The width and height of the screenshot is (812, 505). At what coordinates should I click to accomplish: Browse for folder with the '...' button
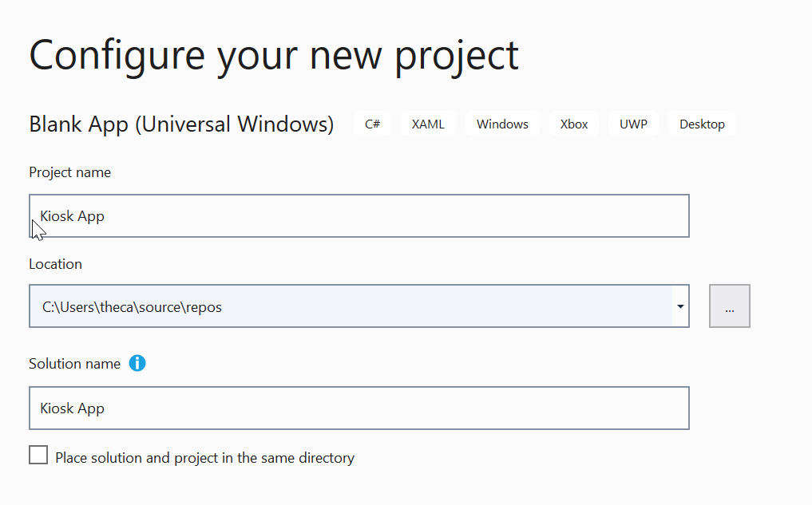tap(729, 306)
